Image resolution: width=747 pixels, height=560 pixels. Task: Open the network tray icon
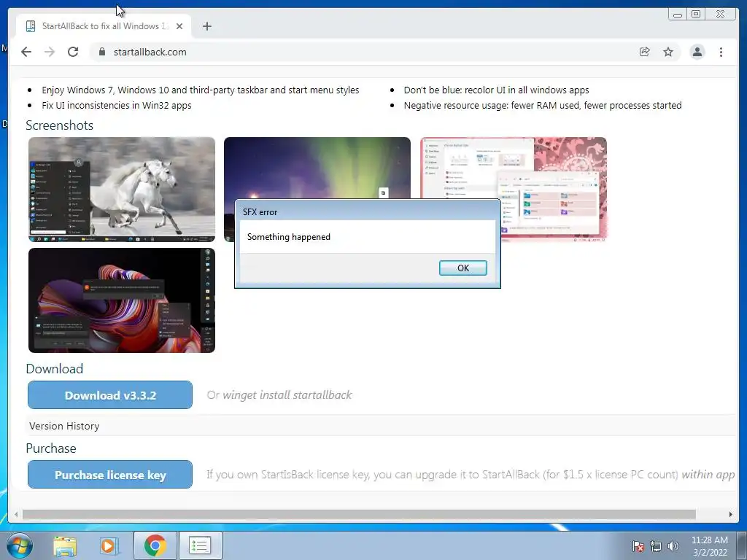[x=656, y=546]
